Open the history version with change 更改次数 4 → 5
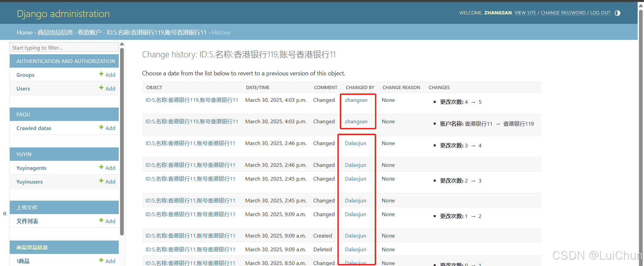 (192, 100)
